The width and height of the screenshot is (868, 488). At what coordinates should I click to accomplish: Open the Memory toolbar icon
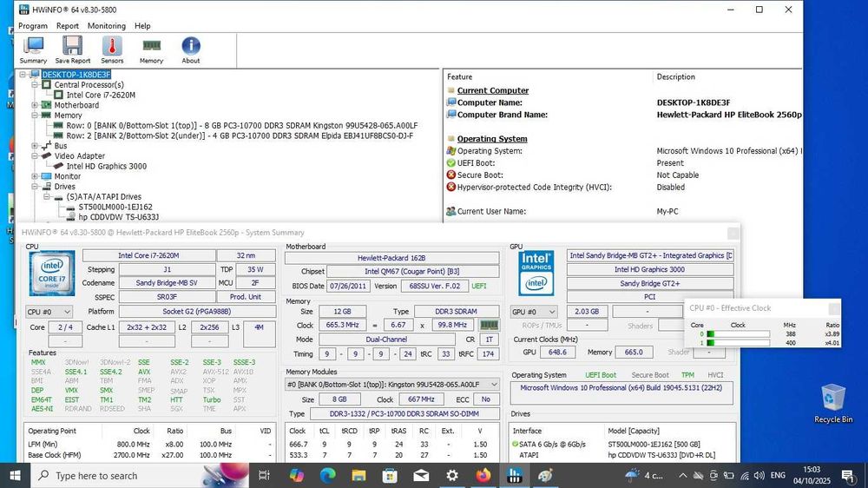[x=151, y=49]
